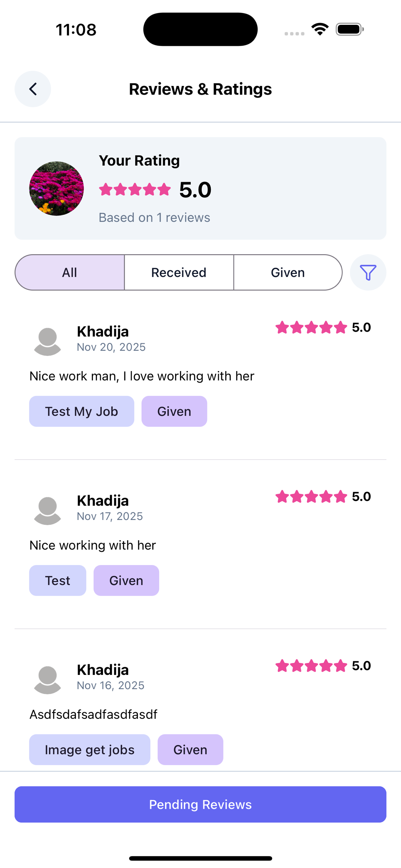Tap Khadija's avatar on Nov 20 review
Screen dimensions: 401x868
[x=47, y=341]
